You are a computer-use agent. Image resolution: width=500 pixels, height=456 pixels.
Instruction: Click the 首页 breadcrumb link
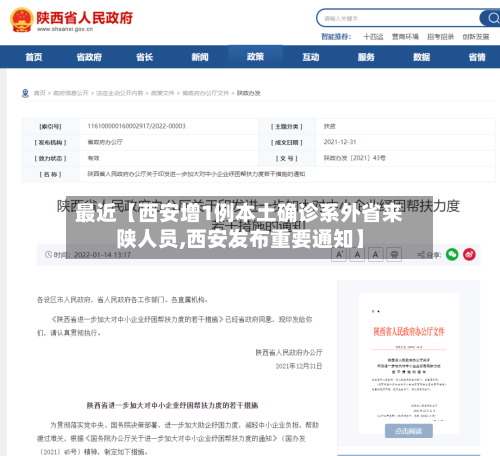39,93
